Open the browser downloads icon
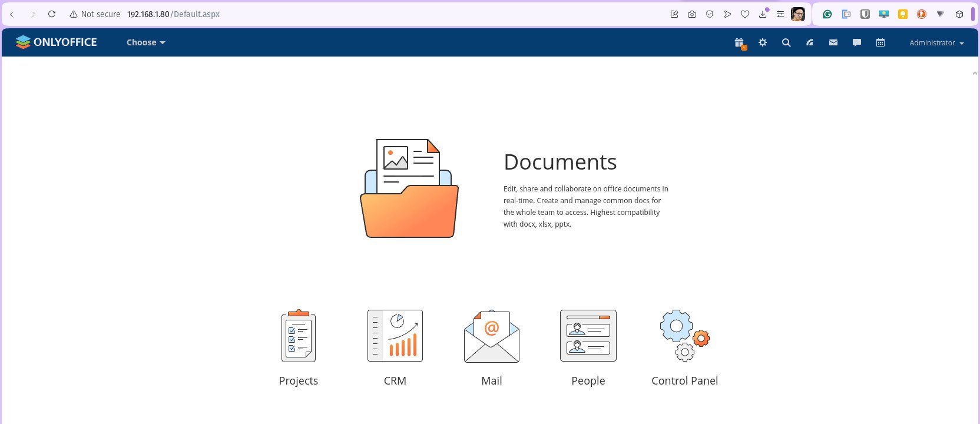Image resolution: width=980 pixels, height=424 pixels. pos(763,14)
